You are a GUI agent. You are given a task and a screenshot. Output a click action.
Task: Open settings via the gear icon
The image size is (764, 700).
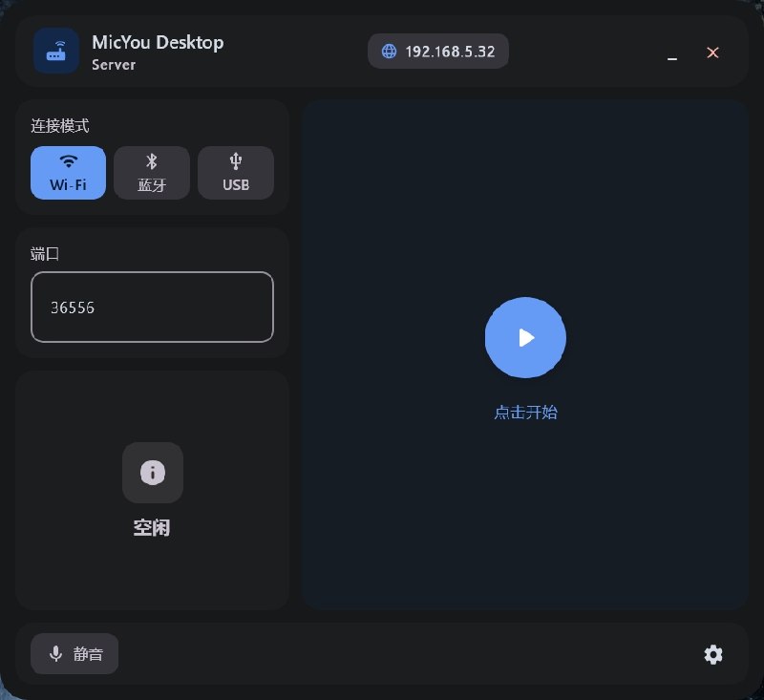[713, 655]
